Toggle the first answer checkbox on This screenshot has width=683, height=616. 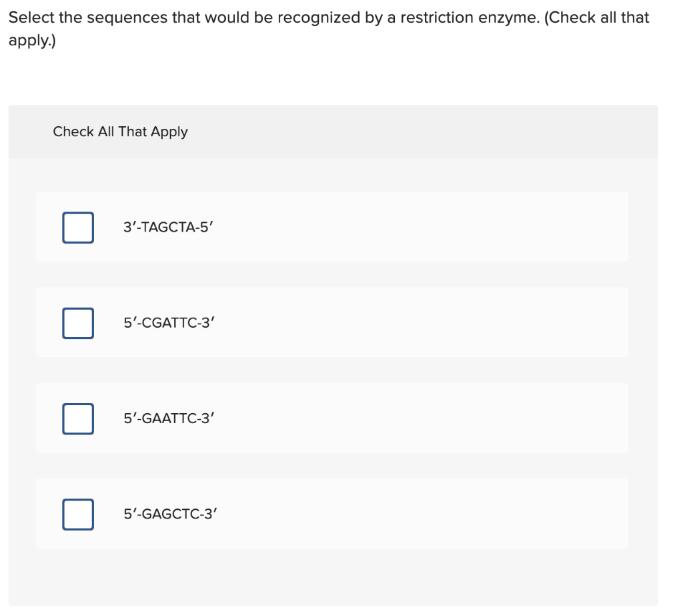coord(77,227)
